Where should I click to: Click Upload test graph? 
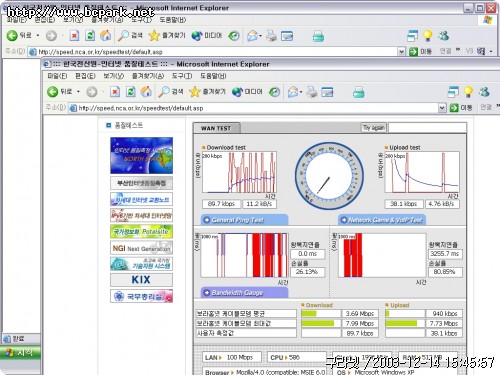point(422,172)
